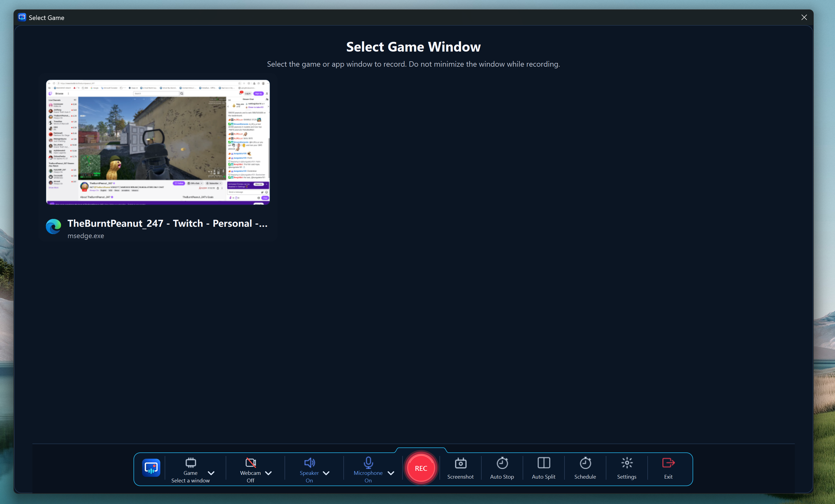Expand the Webcam options chevron

point(268,473)
